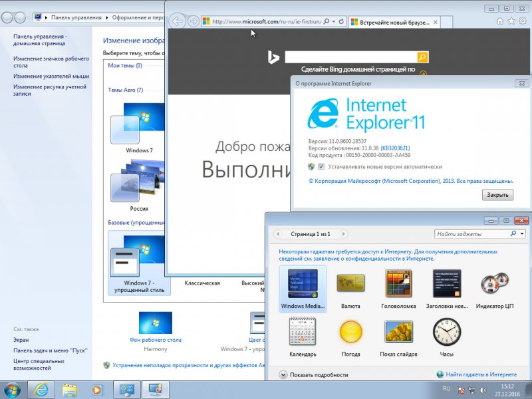
Task: Launch Internet Explorer from the taskbar
Action: pos(41,390)
